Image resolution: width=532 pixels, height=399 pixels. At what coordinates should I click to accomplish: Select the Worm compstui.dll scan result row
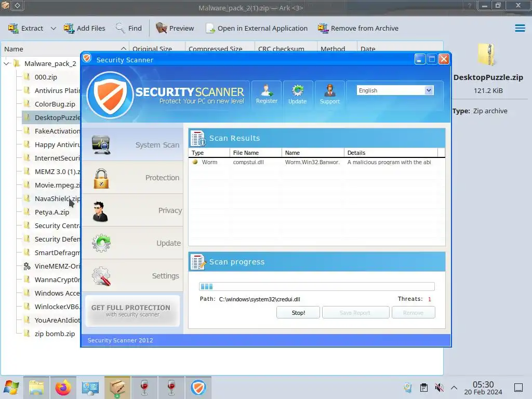point(316,162)
